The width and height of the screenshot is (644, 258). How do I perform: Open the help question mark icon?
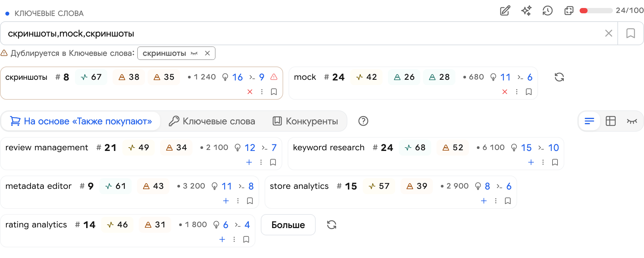[x=363, y=121]
